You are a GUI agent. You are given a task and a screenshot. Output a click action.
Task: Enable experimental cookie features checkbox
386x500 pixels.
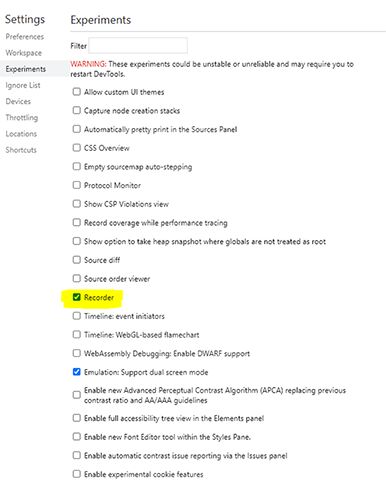(77, 474)
